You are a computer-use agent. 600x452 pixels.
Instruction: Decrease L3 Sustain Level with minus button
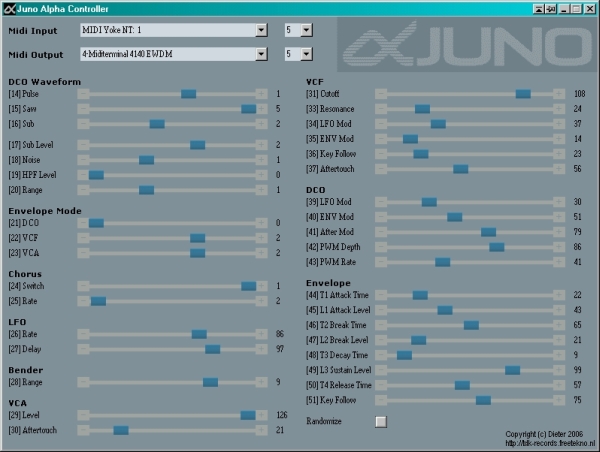(x=381, y=370)
